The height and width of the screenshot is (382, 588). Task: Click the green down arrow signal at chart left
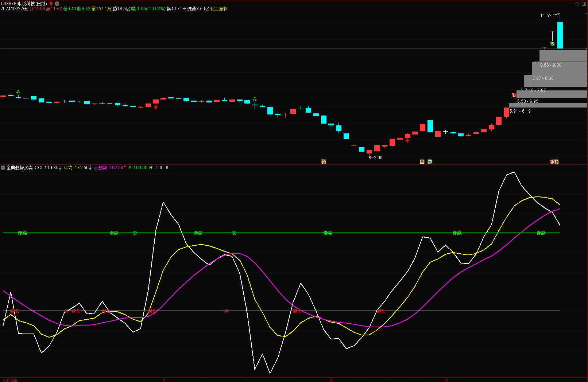[18, 93]
